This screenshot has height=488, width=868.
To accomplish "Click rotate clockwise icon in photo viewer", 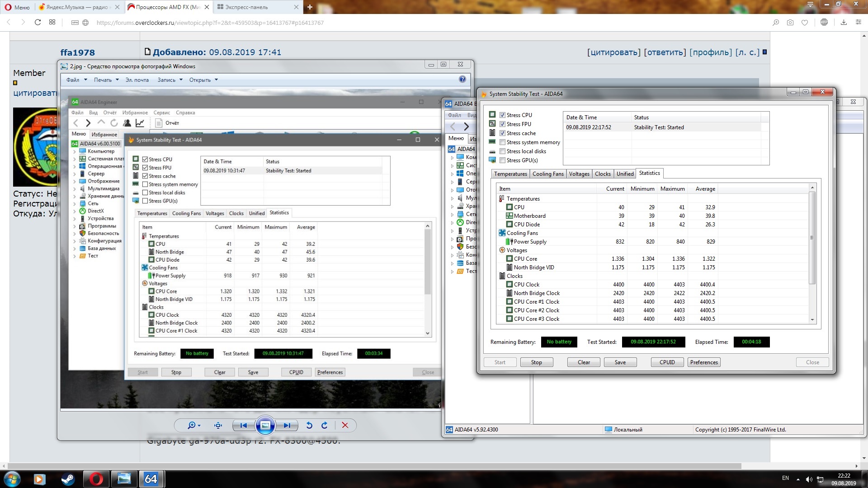I will (325, 425).
